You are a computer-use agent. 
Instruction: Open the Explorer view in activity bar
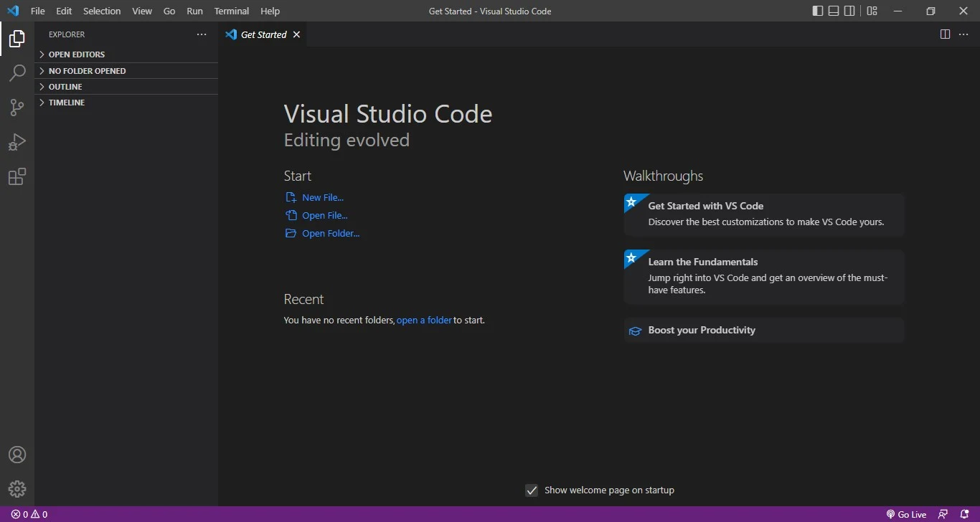pyautogui.click(x=17, y=39)
